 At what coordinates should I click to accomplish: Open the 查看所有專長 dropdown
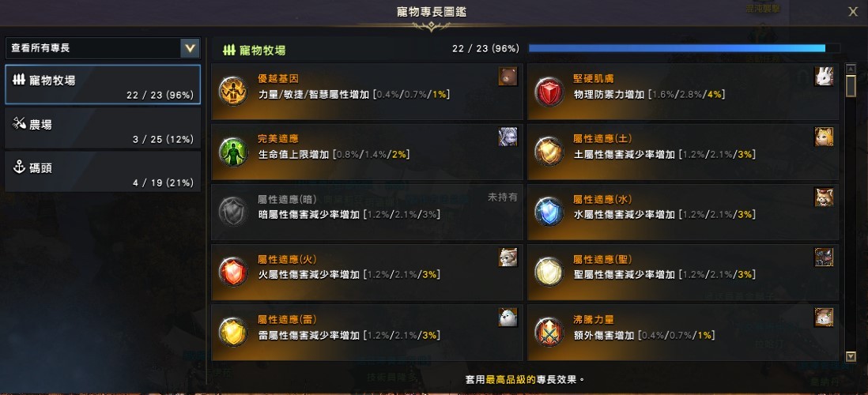[x=103, y=48]
